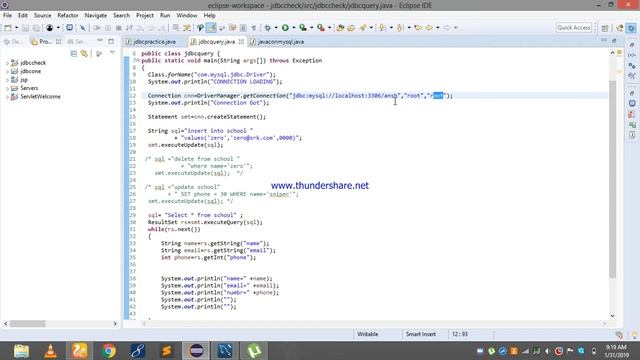The height and width of the screenshot is (360, 640).
Task: Open the Forward history dropdown arrow
Action: pyautogui.click(x=456, y=28)
